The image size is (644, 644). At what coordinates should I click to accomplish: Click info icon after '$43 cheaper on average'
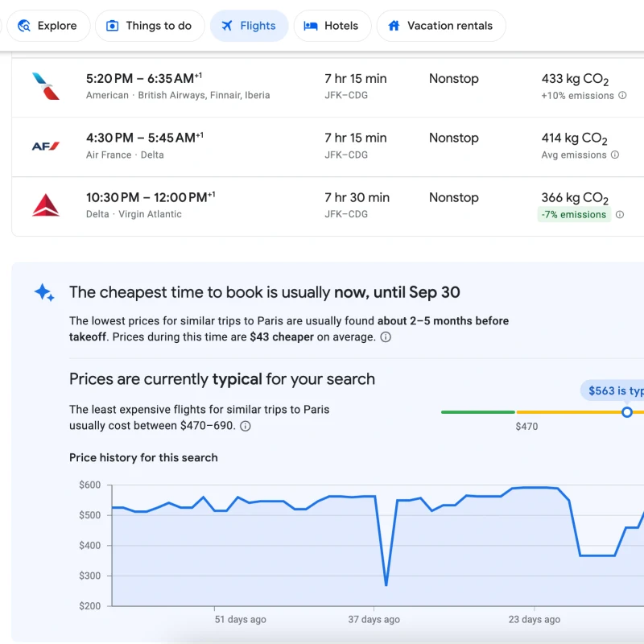pyautogui.click(x=386, y=337)
